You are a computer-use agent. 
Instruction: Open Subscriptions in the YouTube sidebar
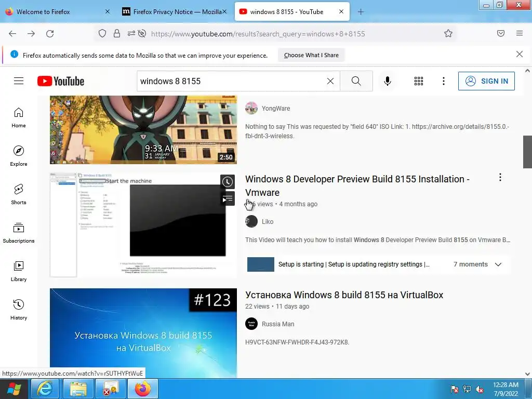19,233
